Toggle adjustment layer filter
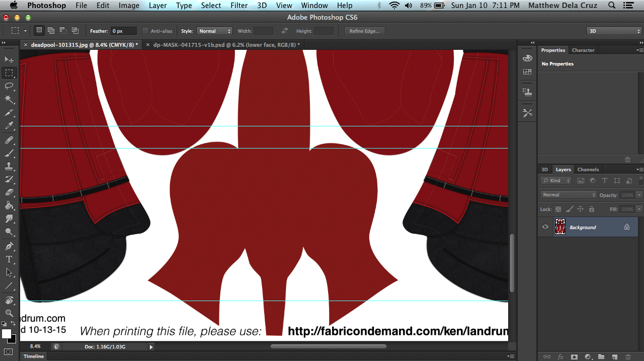The height and width of the screenshot is (361, 644). (x=593, y=181)
